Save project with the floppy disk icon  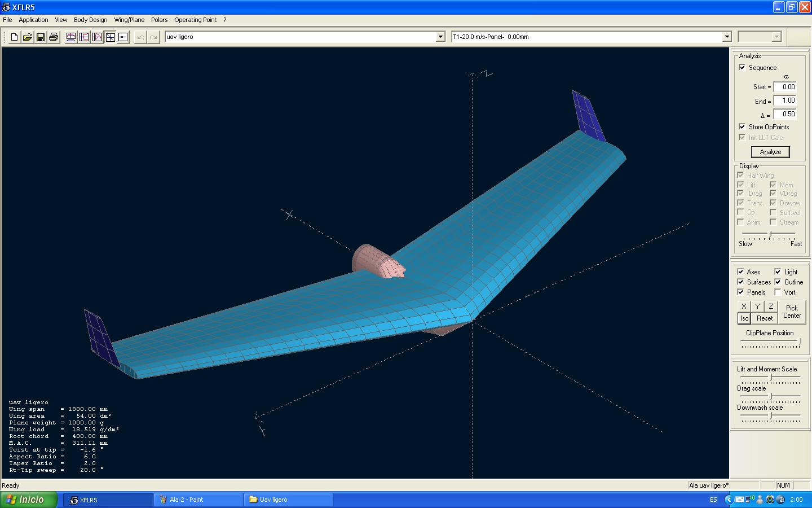[41, 37]
